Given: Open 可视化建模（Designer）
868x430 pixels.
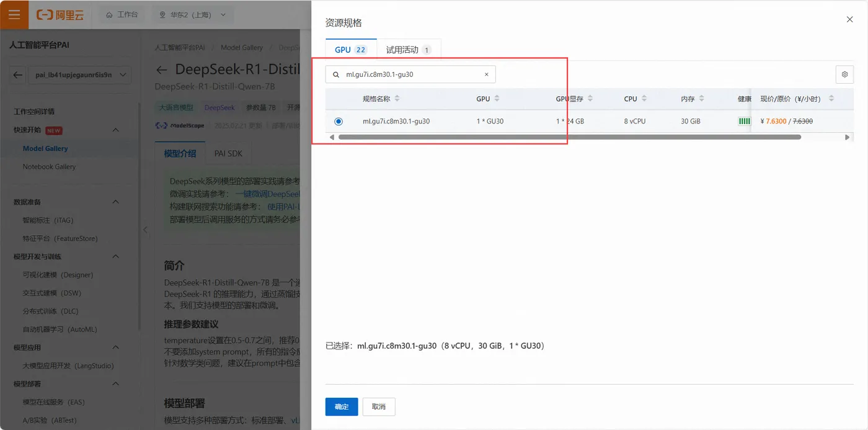Looking at the screenshot, I should tap(58, 275).
